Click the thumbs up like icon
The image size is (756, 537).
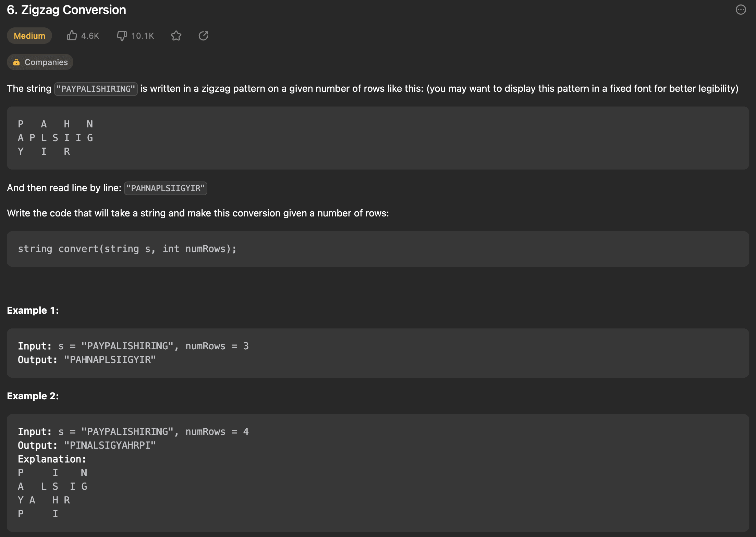72,36
